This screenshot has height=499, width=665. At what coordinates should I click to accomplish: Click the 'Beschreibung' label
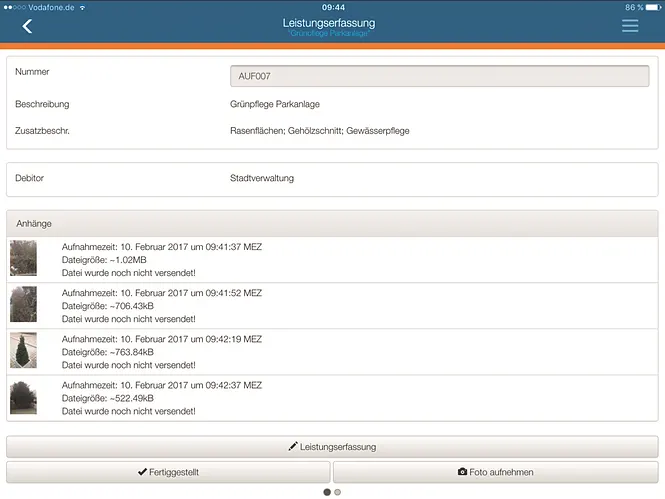(42, 104)
